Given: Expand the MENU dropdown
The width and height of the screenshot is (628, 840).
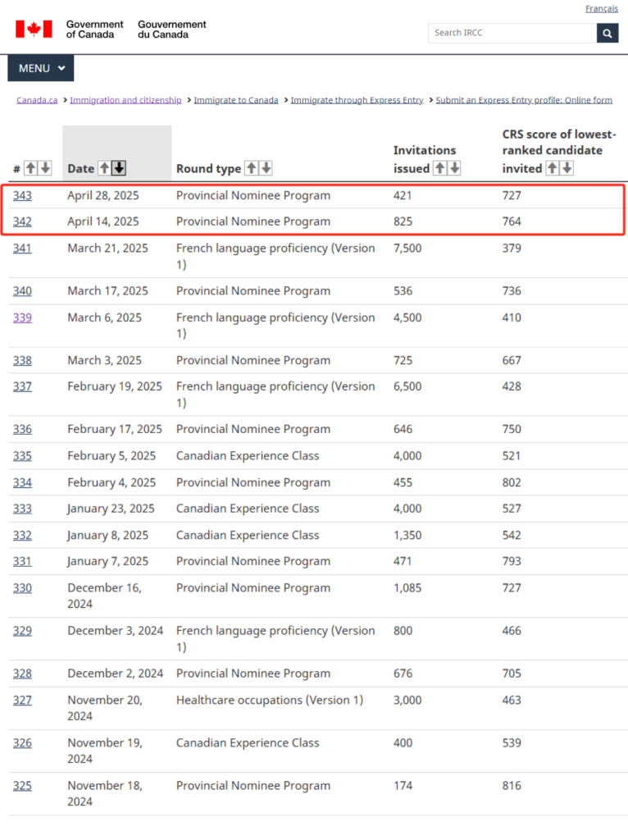Looking at the screenshot, I should click(x=41, y=68).
